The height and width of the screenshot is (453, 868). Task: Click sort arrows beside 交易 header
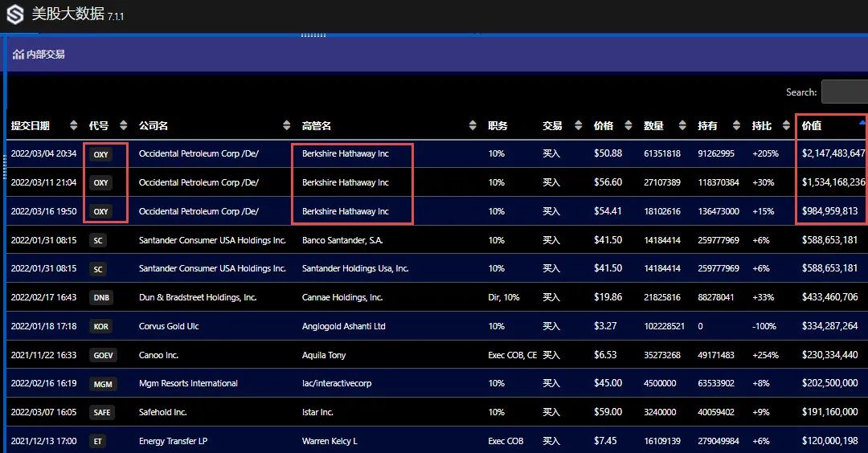[x=577, y=125]
